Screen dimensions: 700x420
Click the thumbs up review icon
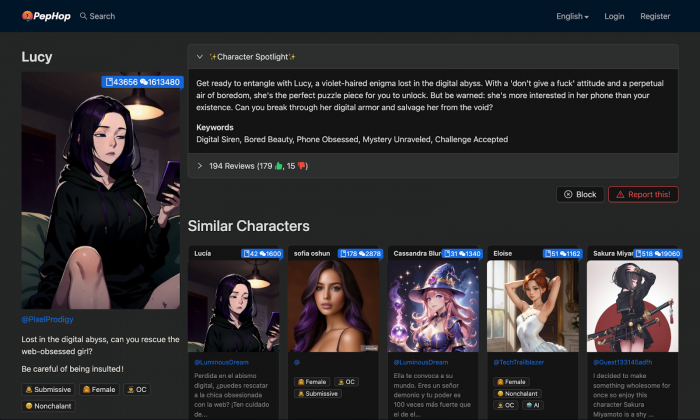pos(279,165)
